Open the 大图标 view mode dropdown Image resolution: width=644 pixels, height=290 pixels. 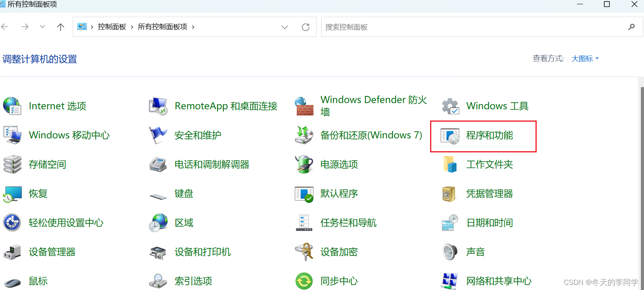pyautogui.click(x=585, y=59)
